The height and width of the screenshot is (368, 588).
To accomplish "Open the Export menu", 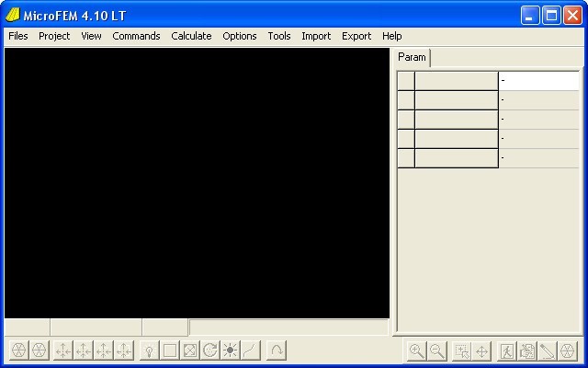I will tap(356, 36).
